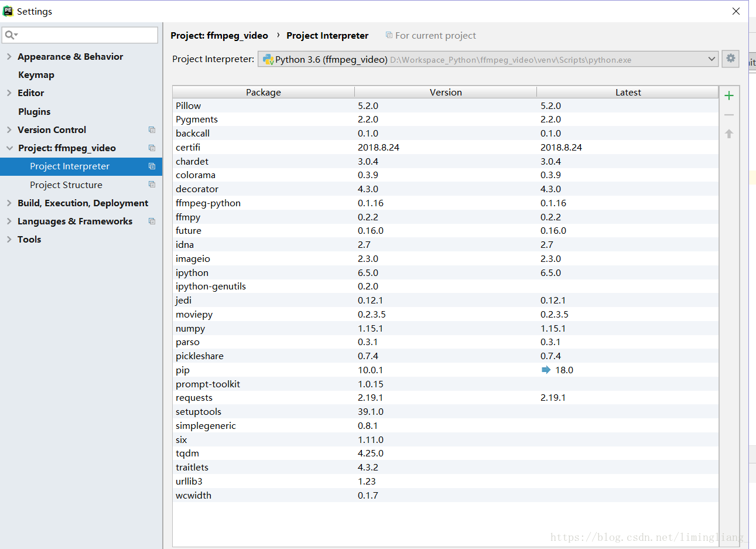Open the Keymap settings page
Viewport: 756px width, 549px height.
tap(36, 74)
